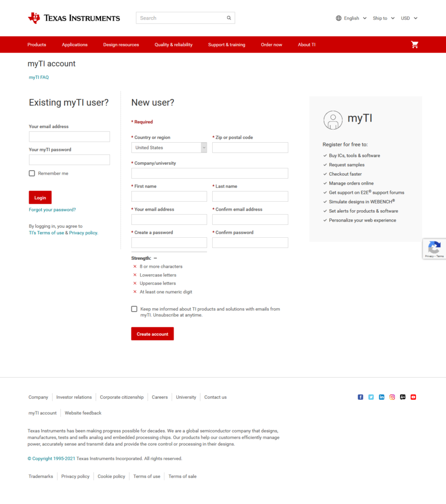This screenshot has height=504, width=446.
Task: Check the Keep me informed emails box
Action: (134, 309)
